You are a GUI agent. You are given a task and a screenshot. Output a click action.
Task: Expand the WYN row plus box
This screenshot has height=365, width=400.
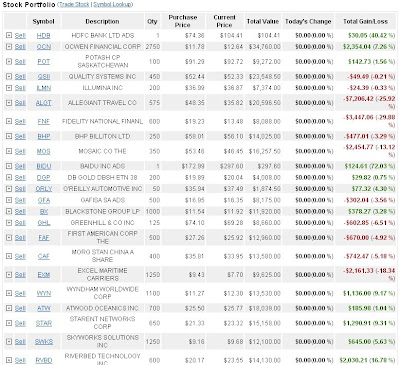(x=9, y=293)
